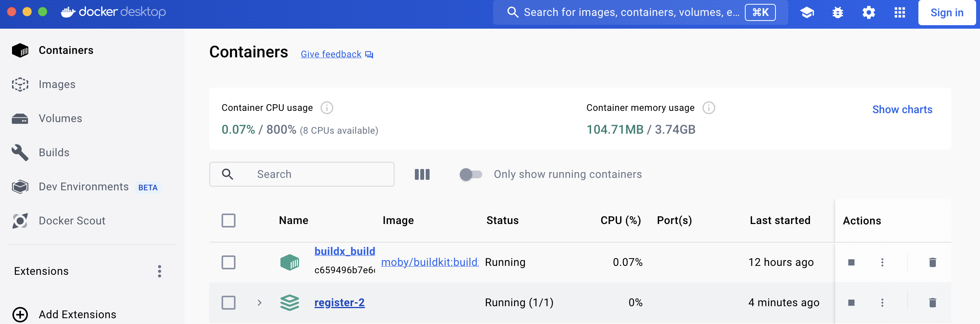This screenshot has height=324, width=980.
Task: Show Container CPU usage info tooltip icon
Action: tap(327, 108)
